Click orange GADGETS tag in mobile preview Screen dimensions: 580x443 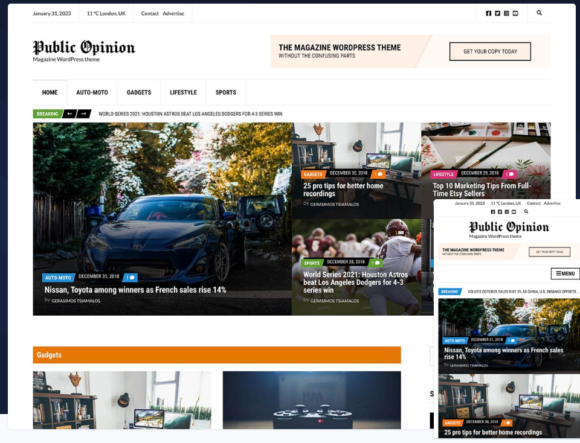tap(453, 422)
